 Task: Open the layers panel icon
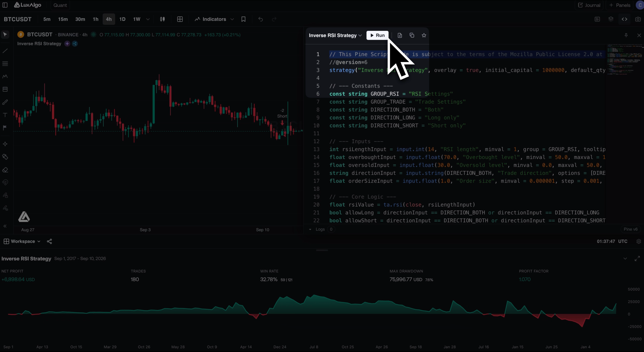point(611,19)
